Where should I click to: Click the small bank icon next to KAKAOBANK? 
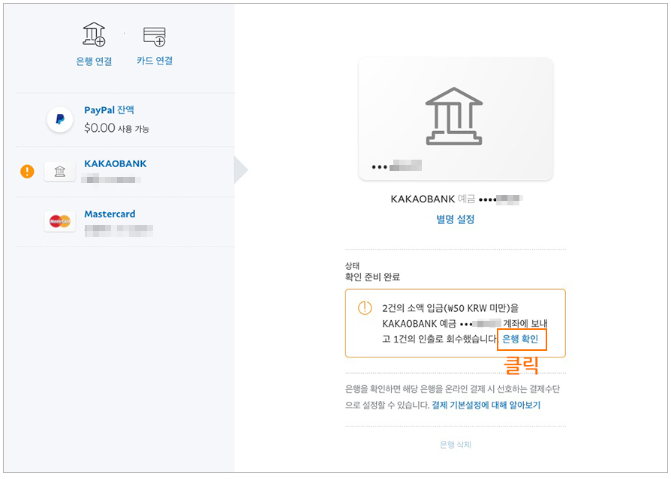pyautogui.click(x=60, y=172)
